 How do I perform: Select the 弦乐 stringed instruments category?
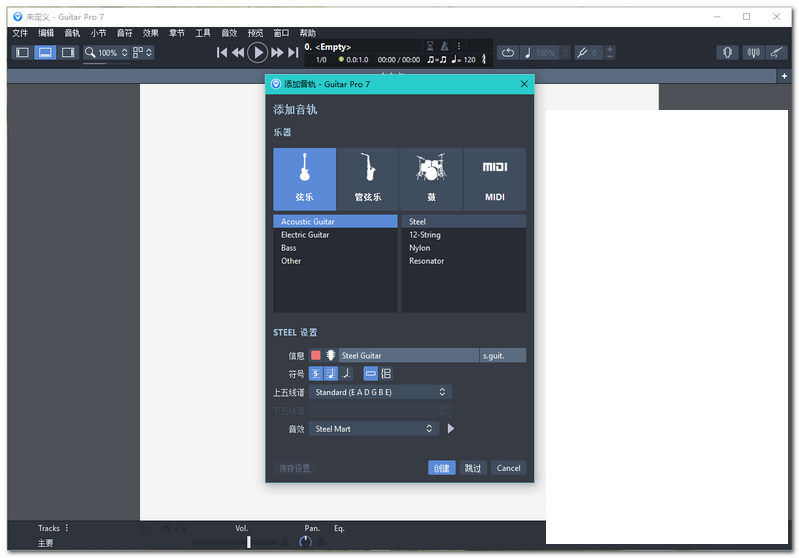pos(304,179)
